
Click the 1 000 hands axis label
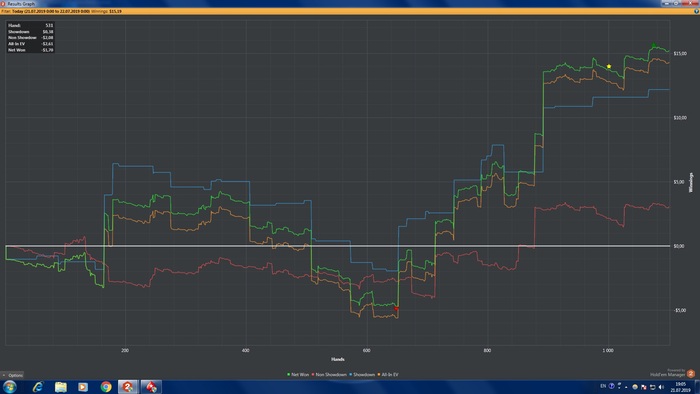(608, 351)
